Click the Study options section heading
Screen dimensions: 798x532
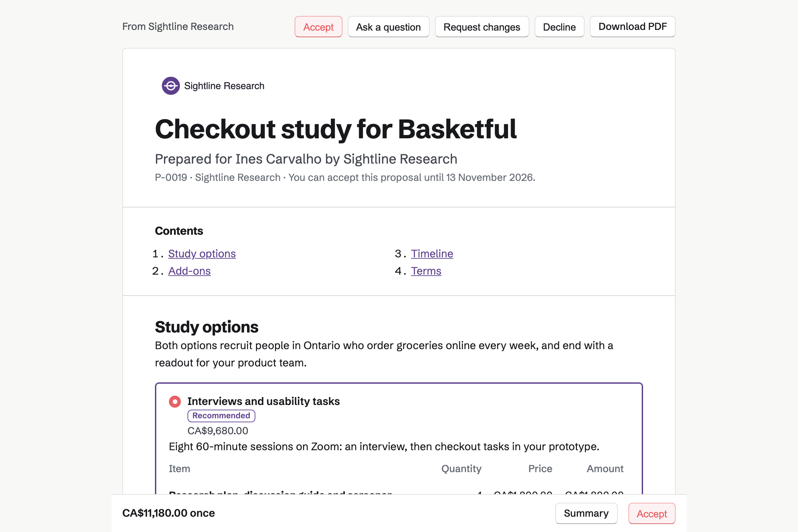[206, 327]
